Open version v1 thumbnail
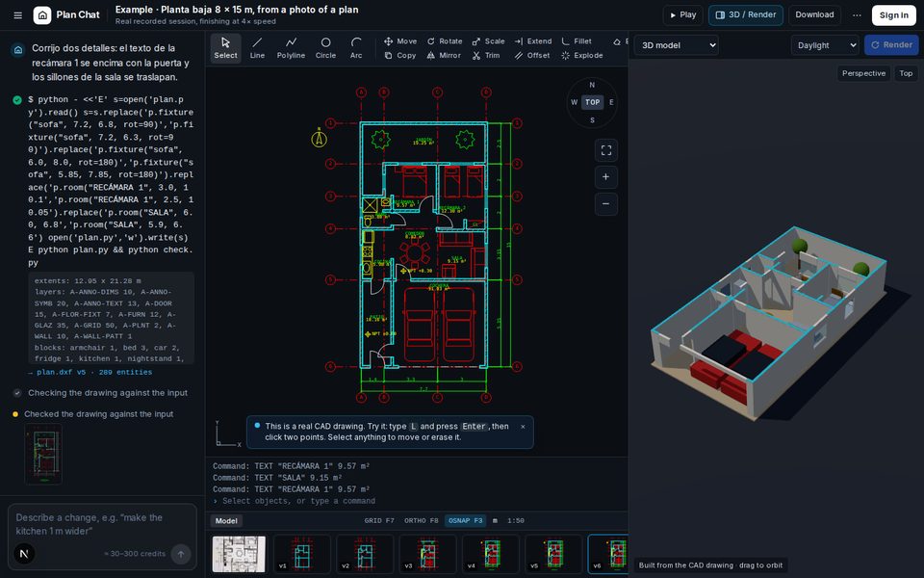The width and height of the screenshot is (924, 578). [x=301, y=554]
